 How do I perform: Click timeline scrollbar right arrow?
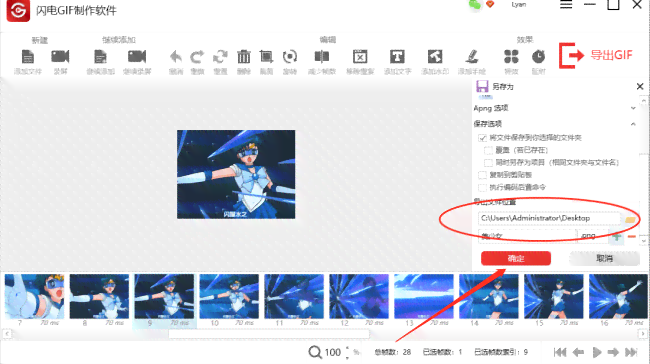[643, 333]
